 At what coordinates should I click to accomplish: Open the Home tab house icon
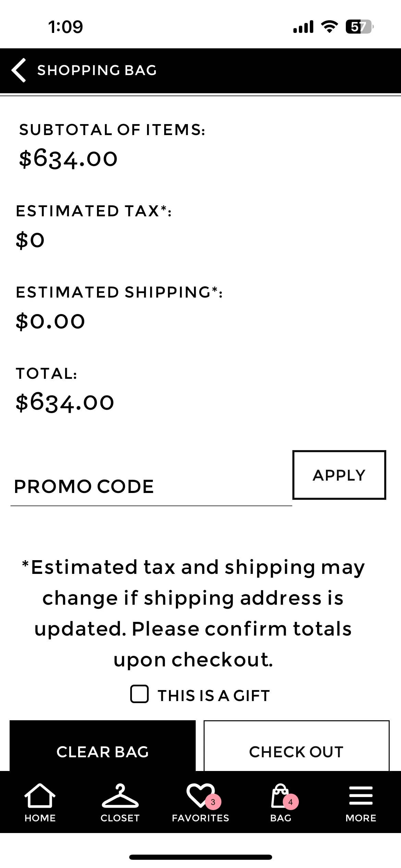pyautogui.click(x=40, y=795)
